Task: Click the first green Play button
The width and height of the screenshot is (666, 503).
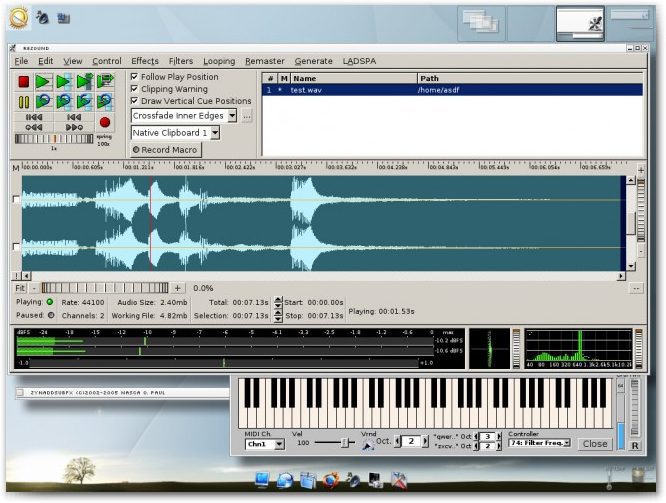Action: pos(43,81)
